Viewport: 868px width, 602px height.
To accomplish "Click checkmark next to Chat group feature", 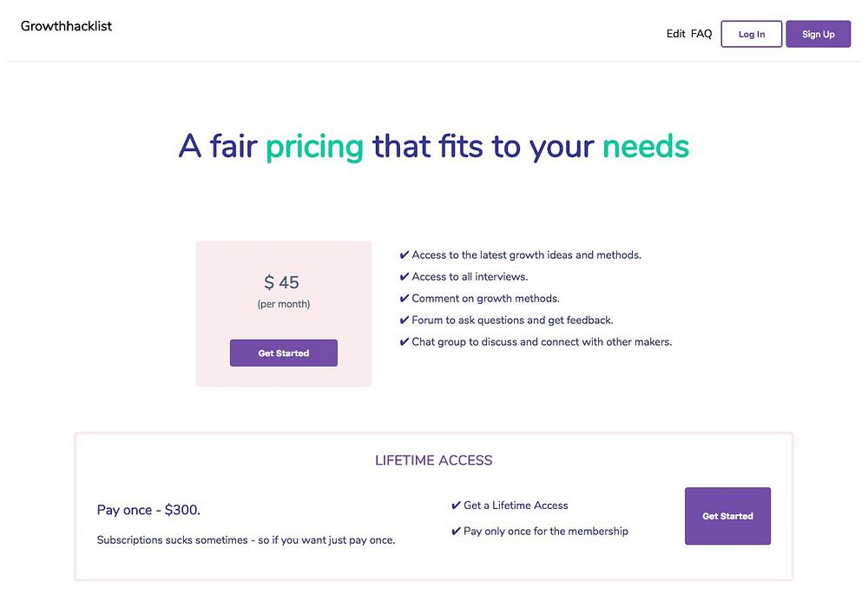I will (404, 342).
